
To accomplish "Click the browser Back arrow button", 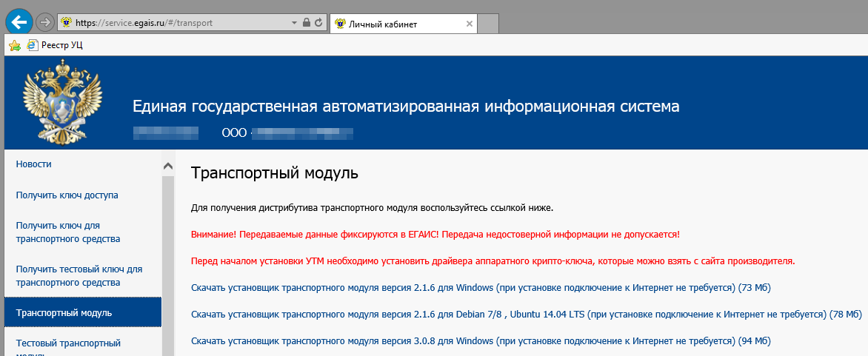I will [19, 22].
